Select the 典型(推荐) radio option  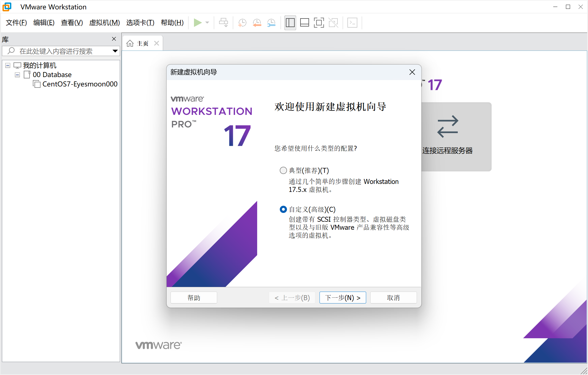click(x=283, y=170)
